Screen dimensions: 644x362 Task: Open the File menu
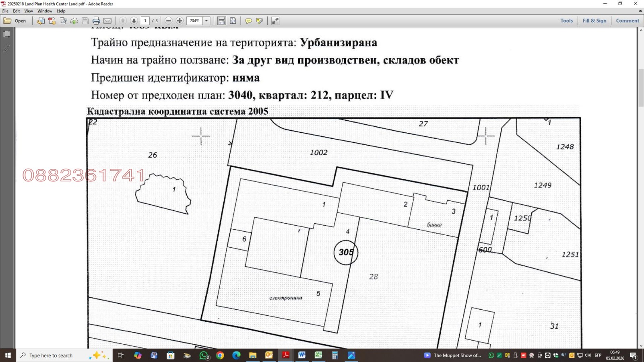5,11
